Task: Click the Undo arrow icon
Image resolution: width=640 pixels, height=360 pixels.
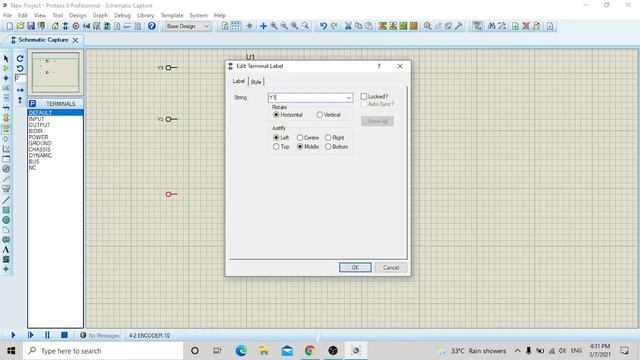Action: click(x=323, y=26)
